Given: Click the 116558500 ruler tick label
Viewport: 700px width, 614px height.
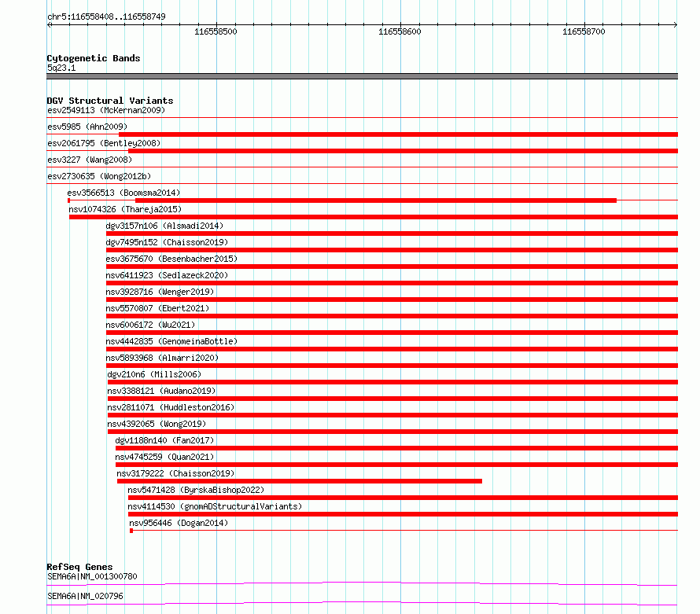Looking at the screenshot, I should click(216, 31).
